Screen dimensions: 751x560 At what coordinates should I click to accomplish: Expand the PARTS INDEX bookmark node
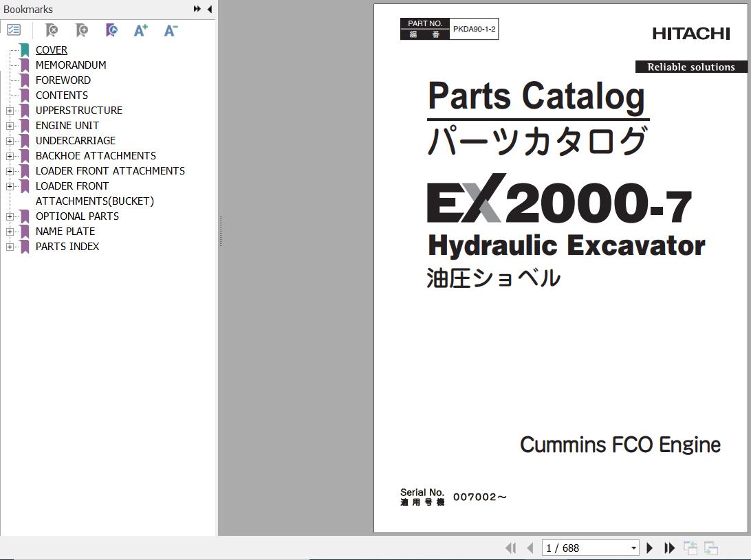pyautogui.click(x=10, y=247)
